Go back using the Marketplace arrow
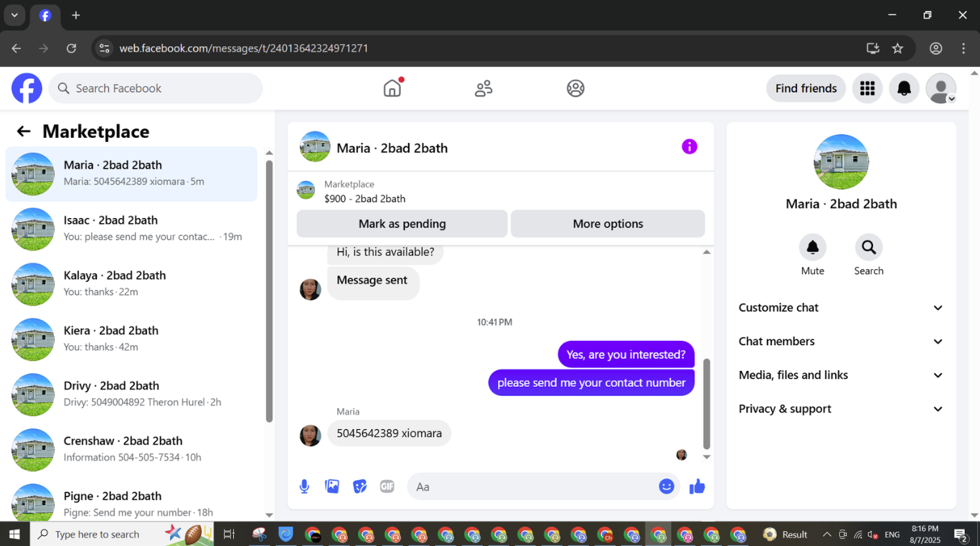980x546 pixels. click(x=24, y=131)
